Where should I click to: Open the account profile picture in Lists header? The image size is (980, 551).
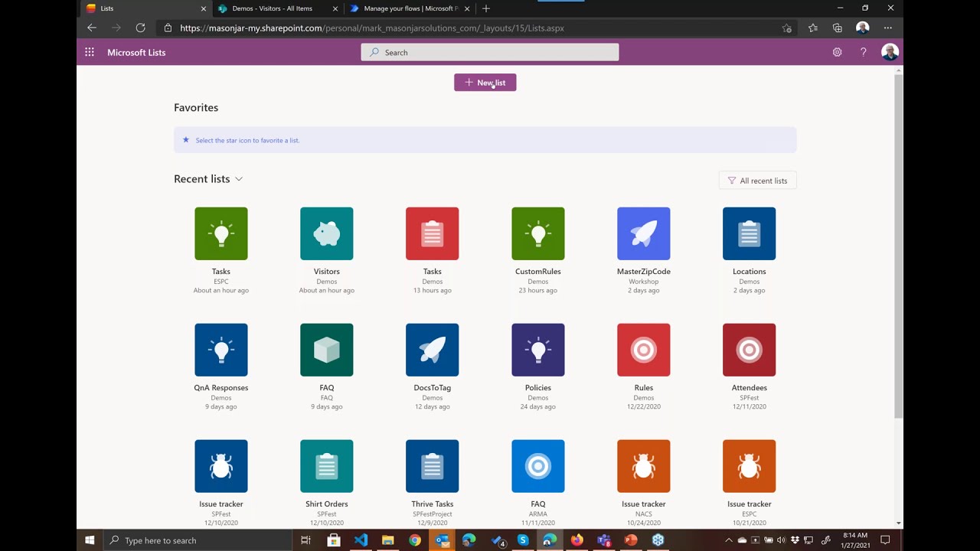coord(890,52)
